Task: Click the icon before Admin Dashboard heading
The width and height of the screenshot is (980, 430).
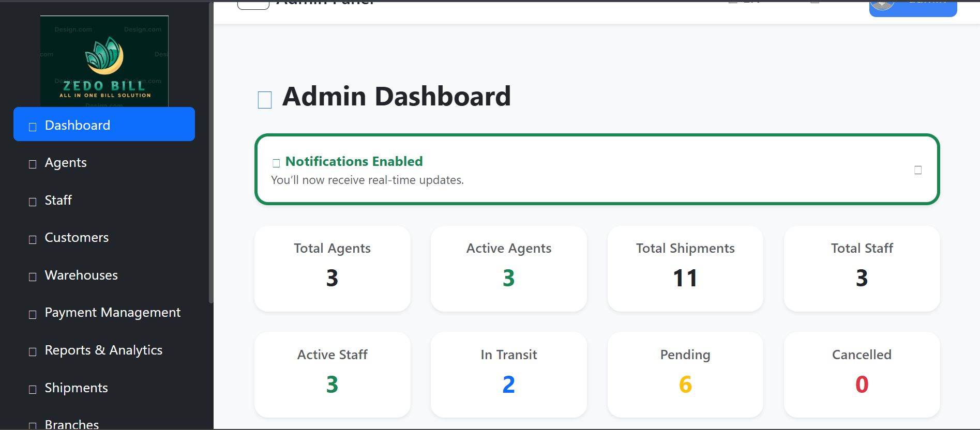Action: coord(264,100)
